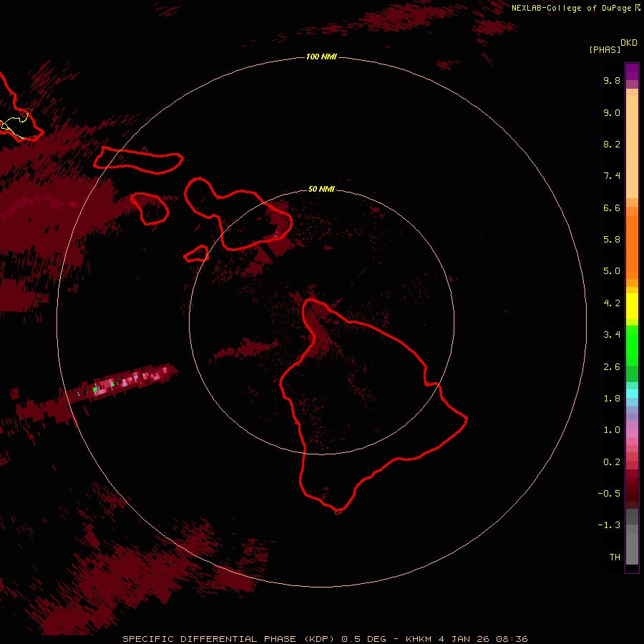Click the 50 NMI range ring label
The width and height of the screenshot is (644, 644).
pos(321,189)
